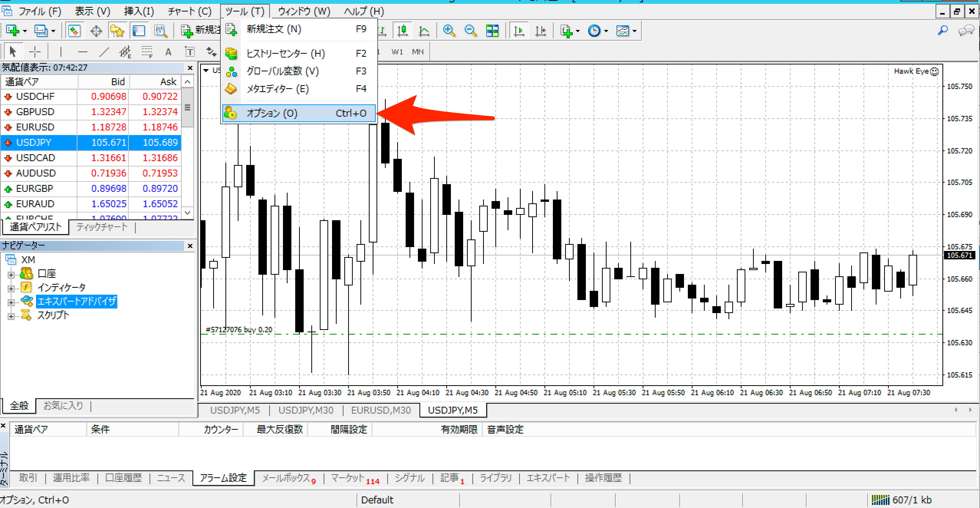The height and width of the screenshot is (508, 980).
Task: Toggle chart shift button
Action: point(540,31)
